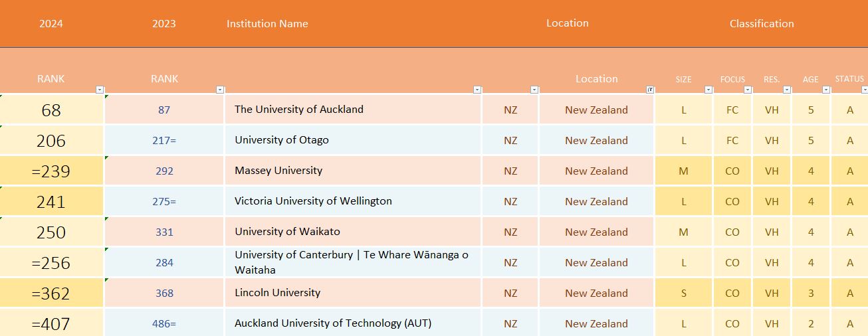This screenshot has height=336, width=868.
Task: Click the Classification header cell
Action: click(761, 24)
